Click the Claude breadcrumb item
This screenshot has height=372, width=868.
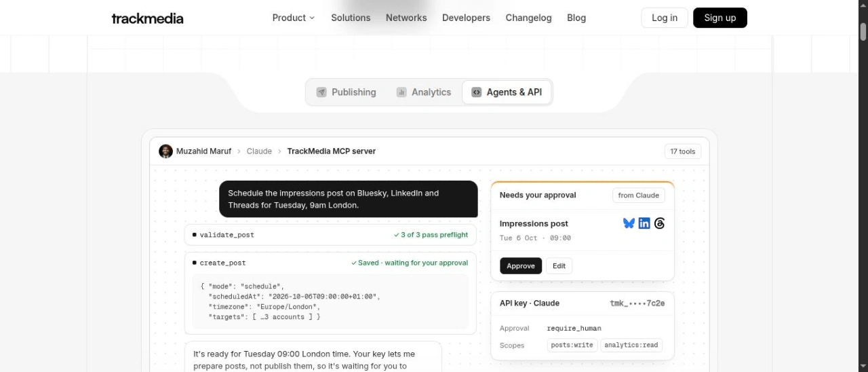(x=259, y=151)
